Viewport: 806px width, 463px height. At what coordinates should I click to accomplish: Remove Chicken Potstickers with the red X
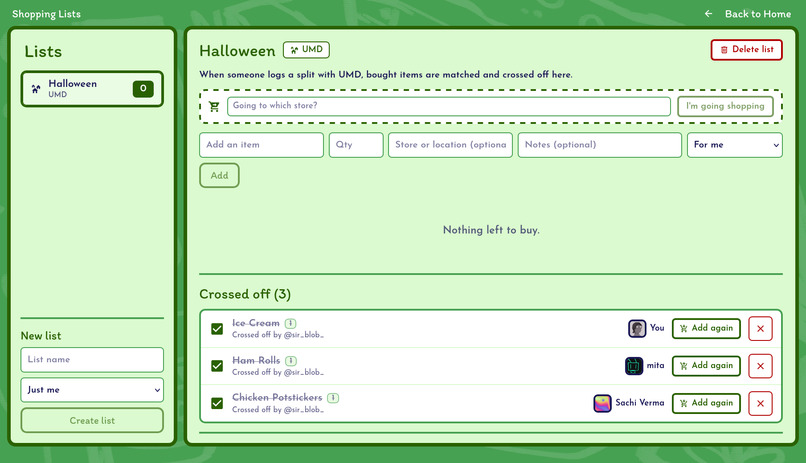coord(760,403)
